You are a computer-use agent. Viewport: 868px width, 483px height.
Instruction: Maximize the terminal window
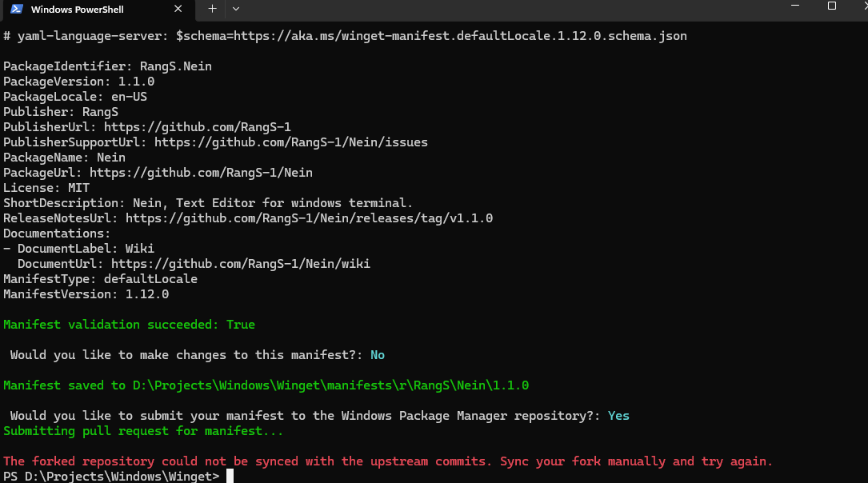pyautogui.click(x=831, y=6)
